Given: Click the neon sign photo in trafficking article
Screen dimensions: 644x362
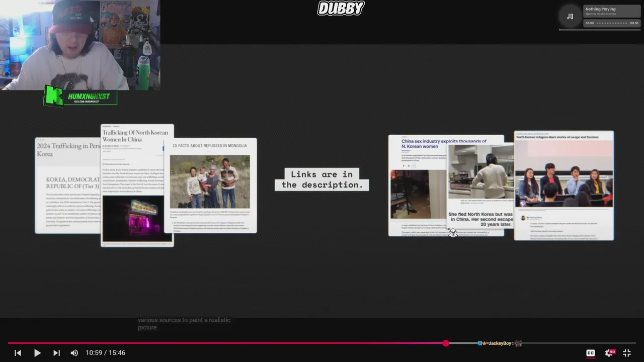Looking at the screenshot, I should coord(133,219).
